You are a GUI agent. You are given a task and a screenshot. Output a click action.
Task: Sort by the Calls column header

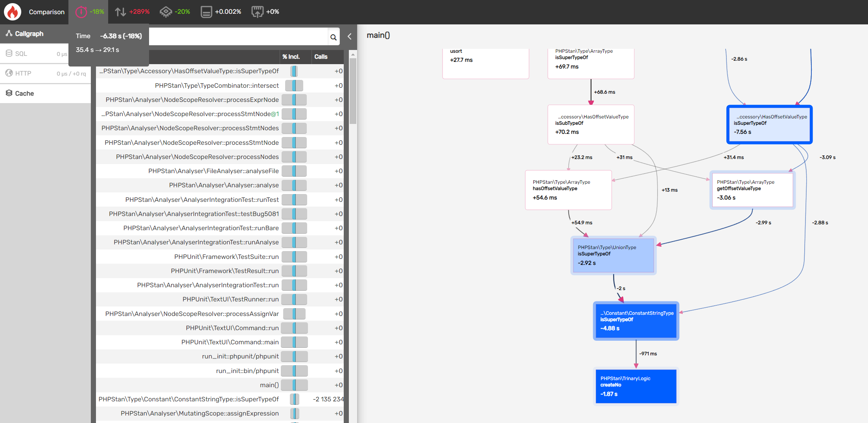321,57
